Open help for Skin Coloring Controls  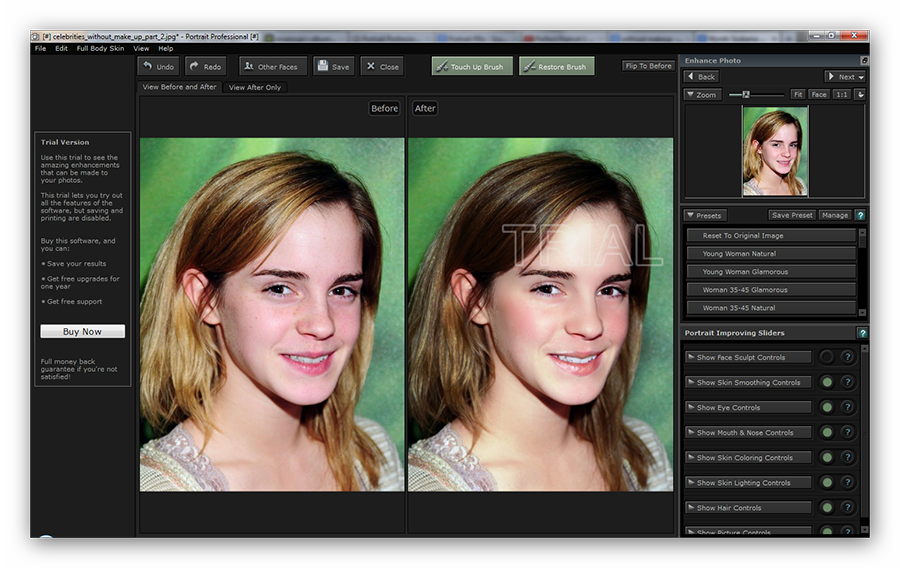pyautogui.click(x=847, y=457)
